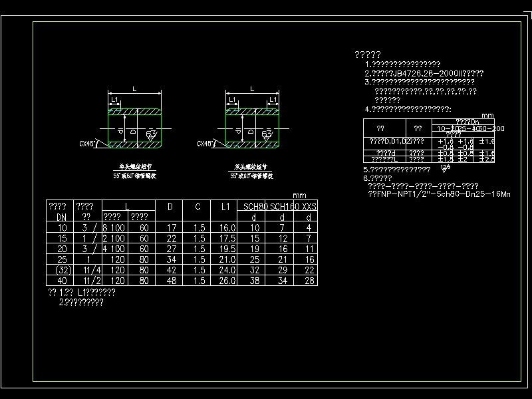The width and height of the screenshot is (532, 399).
Task: Click the right drawing's 双头螺纹短节 caption
Action: [251, 167]
